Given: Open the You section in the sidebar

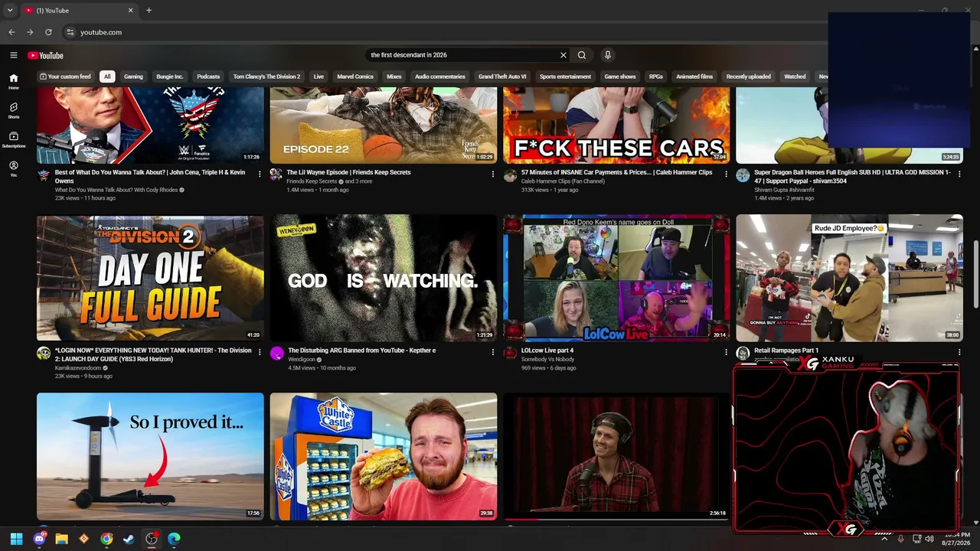Looking at the screenshot, I should pos(13,168).
